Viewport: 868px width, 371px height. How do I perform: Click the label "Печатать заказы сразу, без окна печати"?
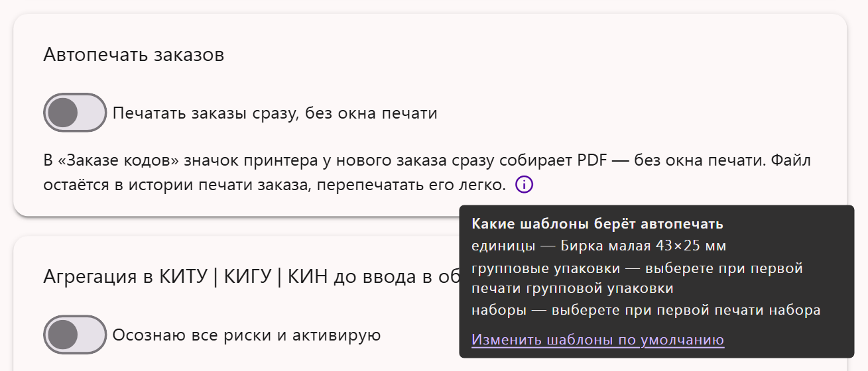[275, 113]
